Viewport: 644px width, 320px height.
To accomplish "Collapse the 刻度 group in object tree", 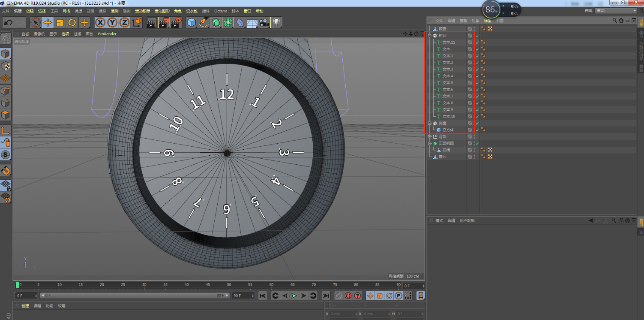I will coord(430,123).
